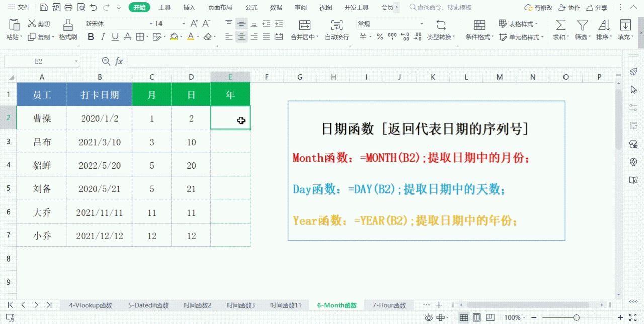Decrease decimal places
The width and height of the screenshot is (644, 324).
click(418, 37)
